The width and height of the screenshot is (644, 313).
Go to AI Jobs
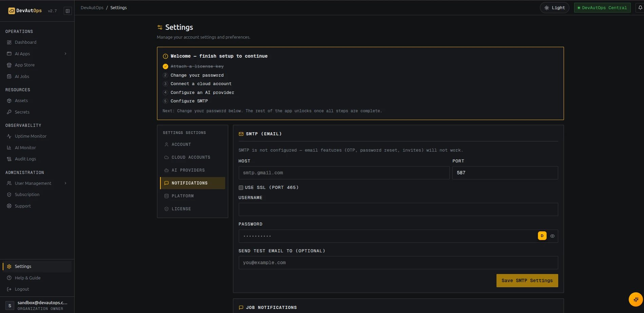point(37,76)
